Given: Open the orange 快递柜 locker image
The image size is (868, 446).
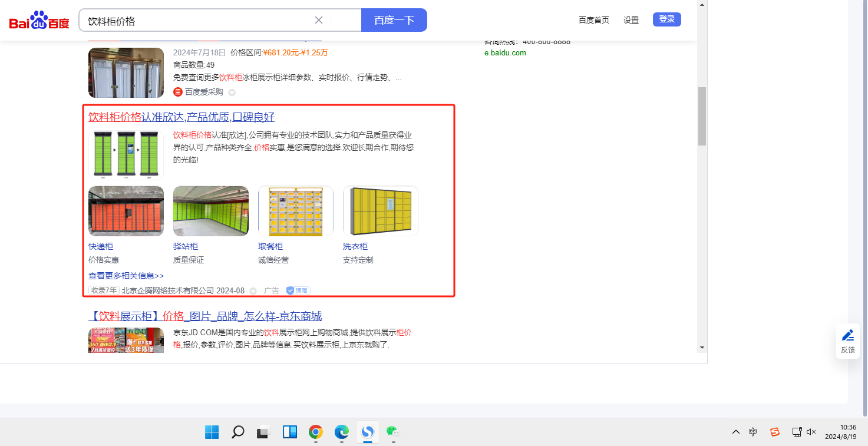Looking at the screenshot, I should pyautogui.click(x=126, y=211).
